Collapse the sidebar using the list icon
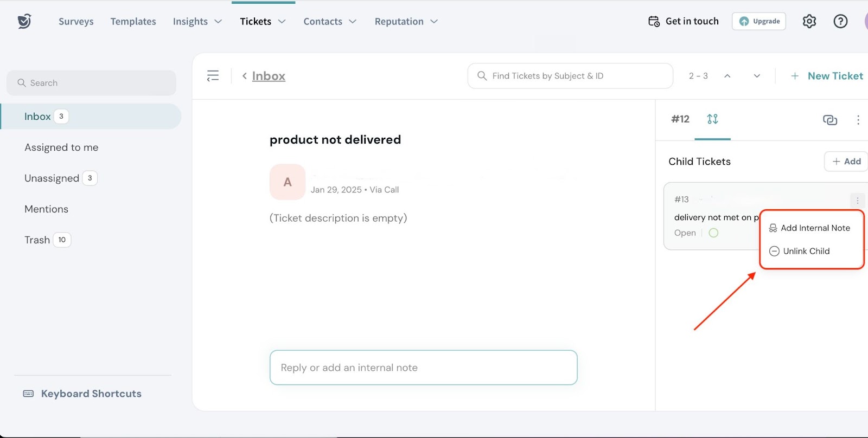This screenshot has width=868, height=438. 213,76
